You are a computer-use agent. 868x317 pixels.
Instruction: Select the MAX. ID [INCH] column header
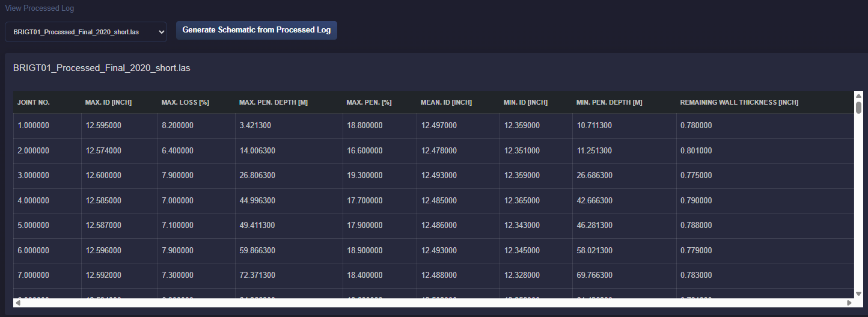tap(108, 102)
